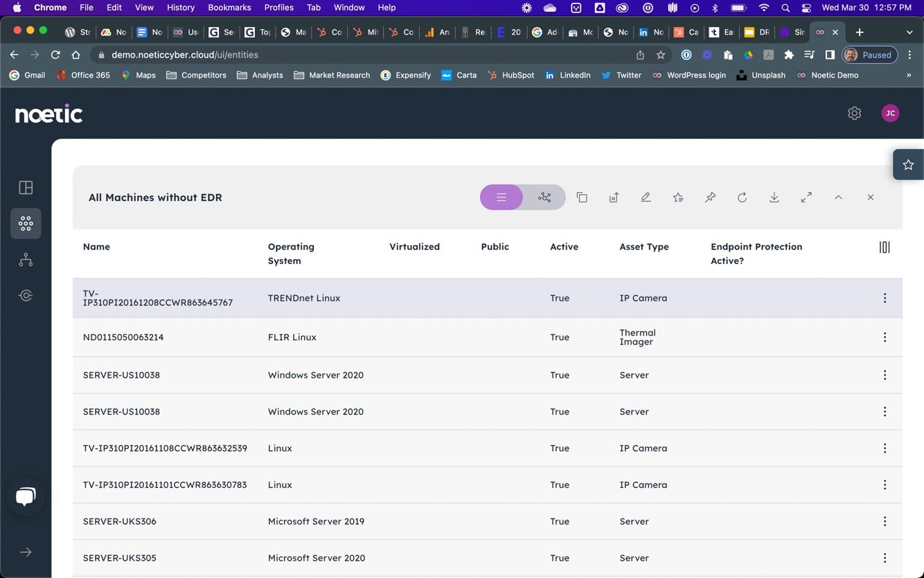924x578 pixels.
Task: Click the copy query icon
Action: pyautogui.click(x=582, y=198)
